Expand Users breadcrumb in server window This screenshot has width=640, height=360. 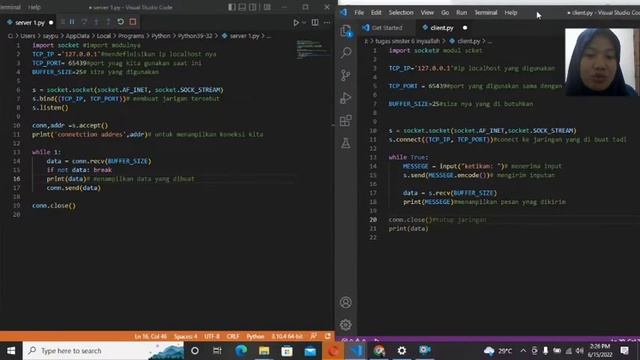pyautogui.click(x=28, y=36)
